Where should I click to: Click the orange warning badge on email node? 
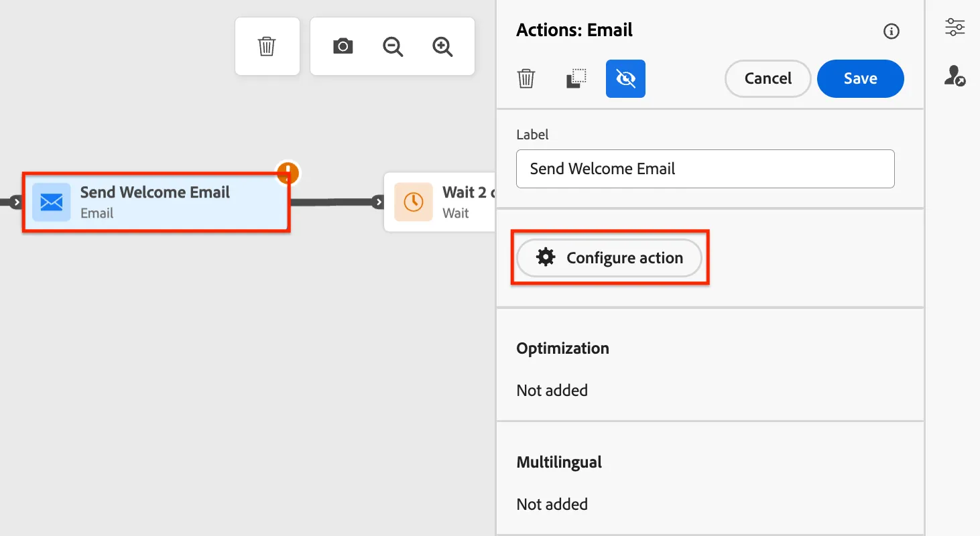tap(288, 173)
